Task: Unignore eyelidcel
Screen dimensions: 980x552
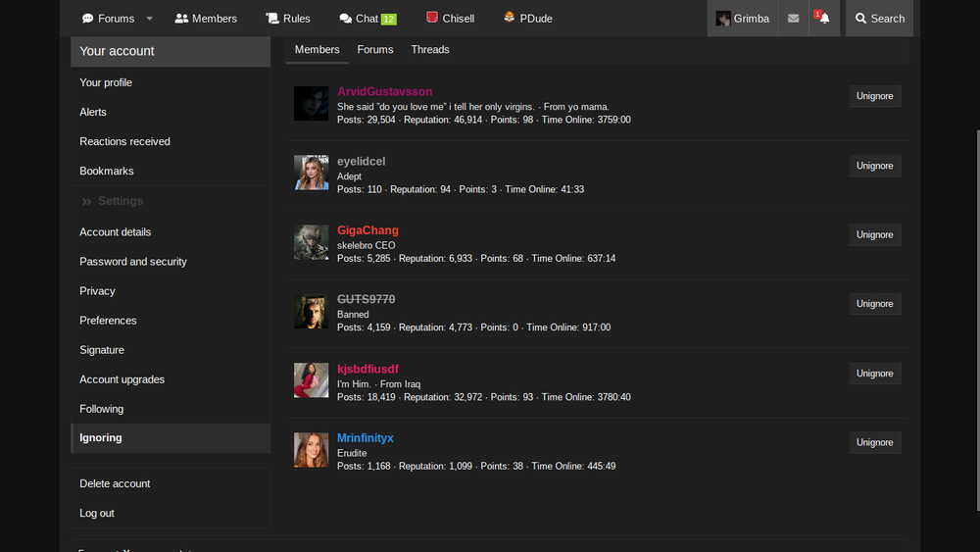Action: [x=874, y=166]
